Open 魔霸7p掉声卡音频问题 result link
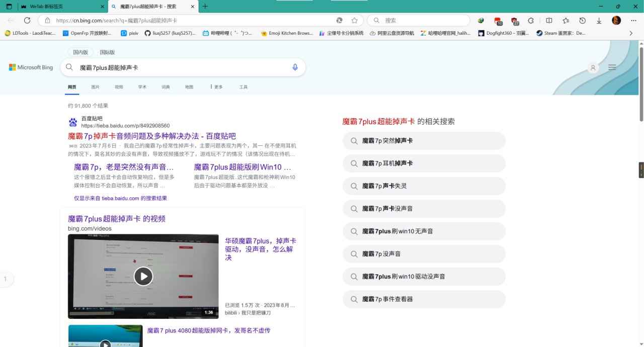644x347 pixels. point(152,136)
